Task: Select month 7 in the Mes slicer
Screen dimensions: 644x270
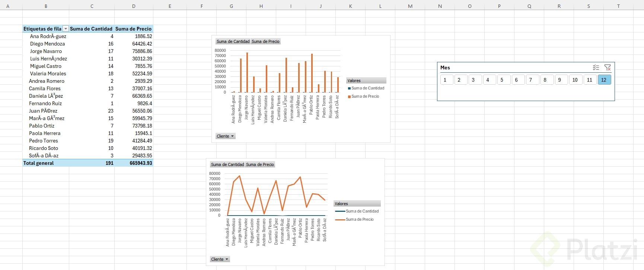Action: [533, 80]
